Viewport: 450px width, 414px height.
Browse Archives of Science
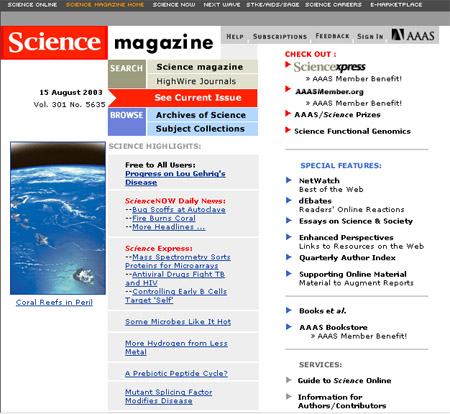(202, 115)
